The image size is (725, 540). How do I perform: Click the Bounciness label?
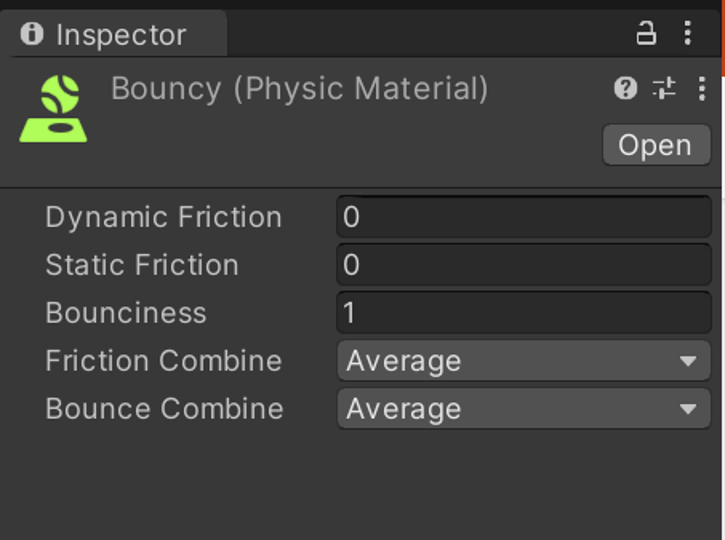pyautogui.click(x=126, y=313)
